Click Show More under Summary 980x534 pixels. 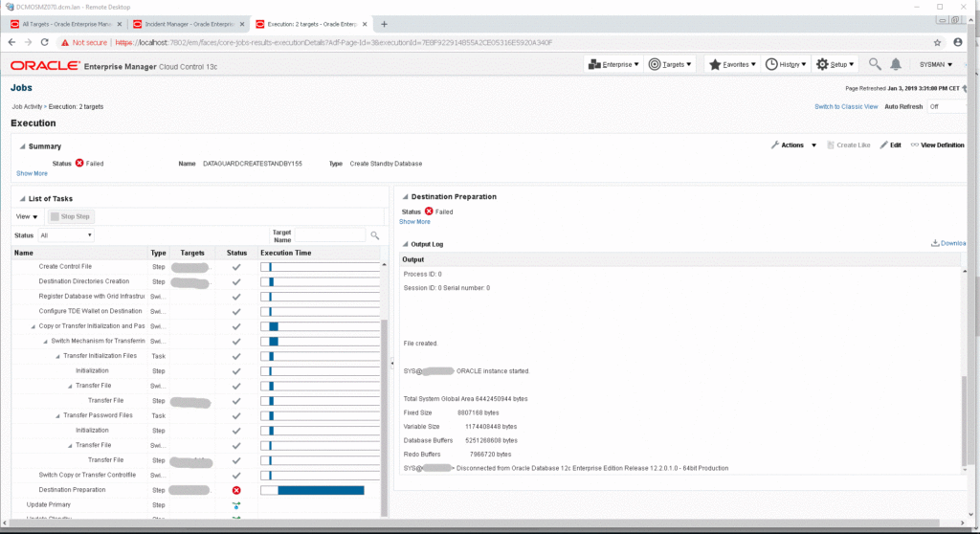(32, 173)
